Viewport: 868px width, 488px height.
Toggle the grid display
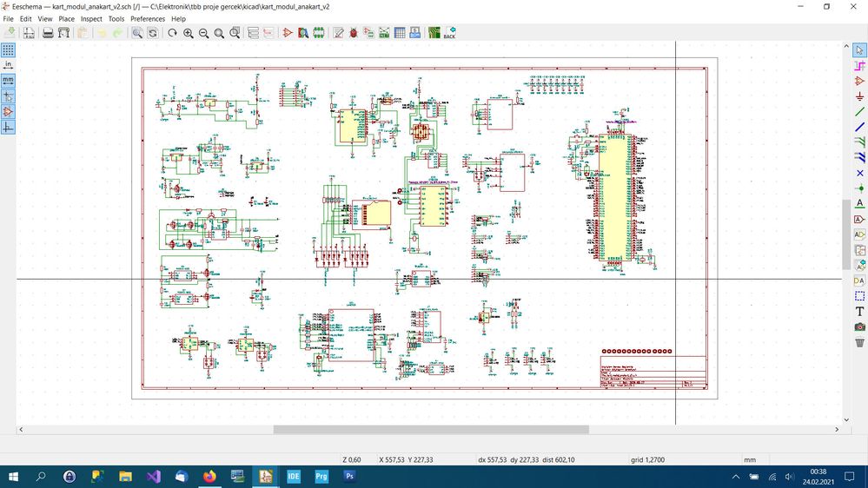point(8,50)
